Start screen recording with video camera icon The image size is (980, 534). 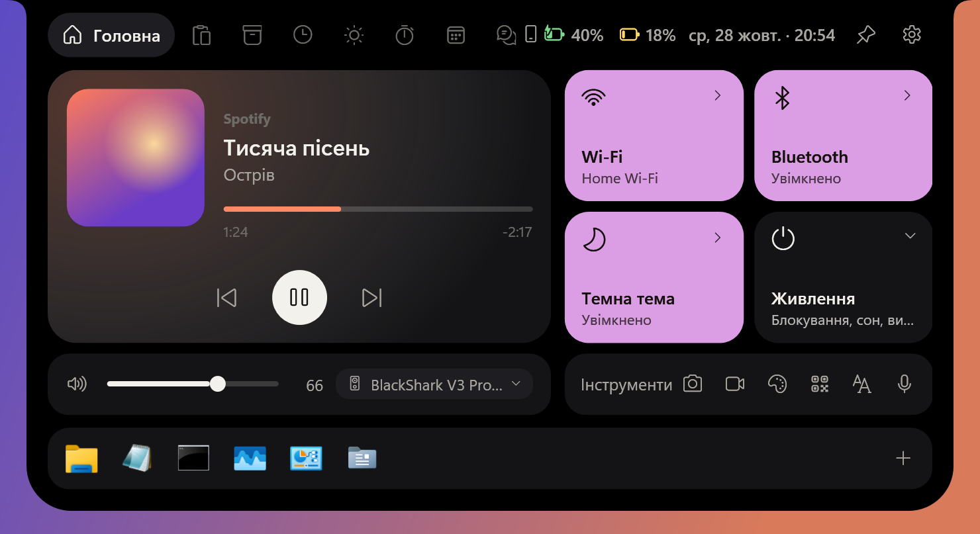[735, 384]
